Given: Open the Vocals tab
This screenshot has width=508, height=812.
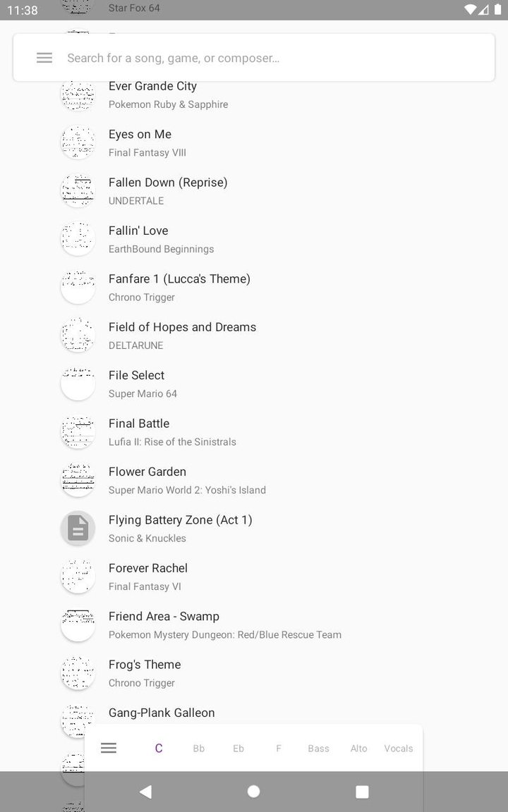Looking at the screenshot, I should click(x=398, y=748).
